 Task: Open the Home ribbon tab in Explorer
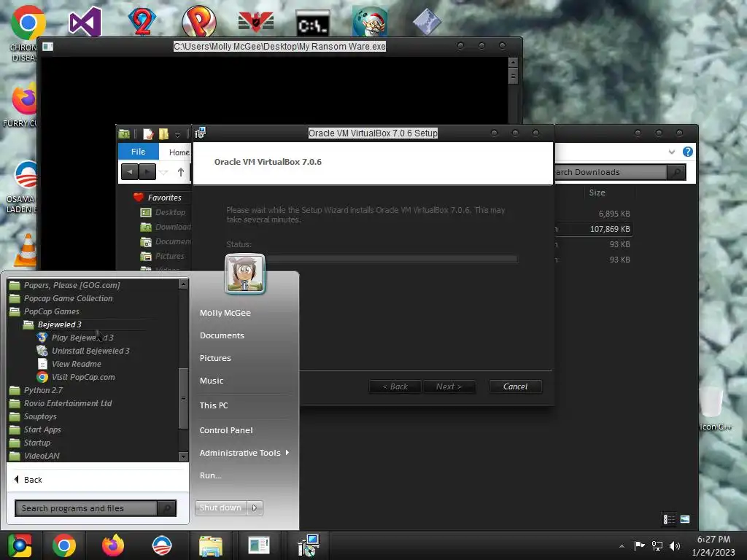coord(179,152)
